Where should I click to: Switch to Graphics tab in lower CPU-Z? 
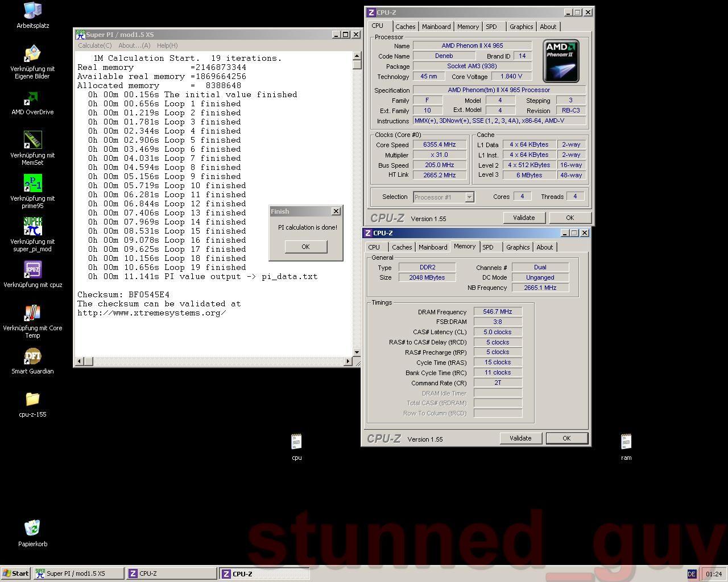point(518,247)
